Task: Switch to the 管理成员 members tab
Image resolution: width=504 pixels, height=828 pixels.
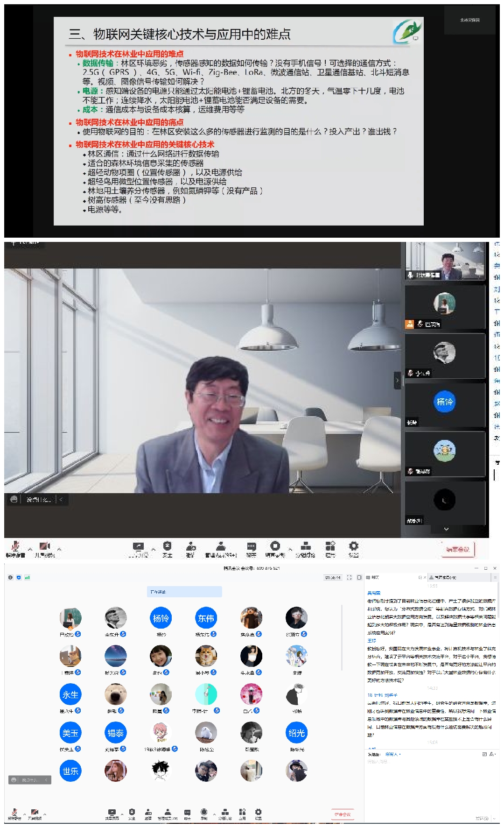Action: pyautogui.click(x=445, y=577)
